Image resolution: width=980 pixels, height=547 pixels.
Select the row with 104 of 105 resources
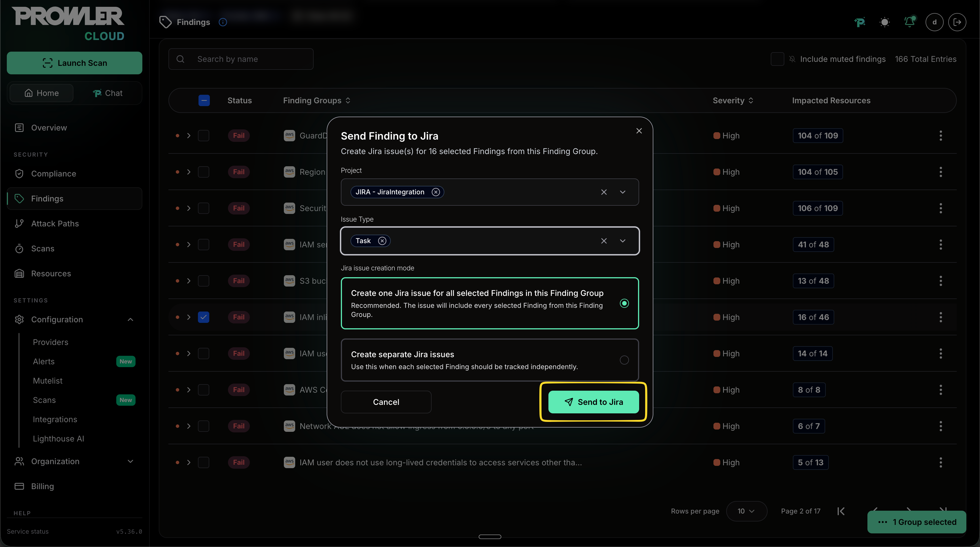(204, 172)
